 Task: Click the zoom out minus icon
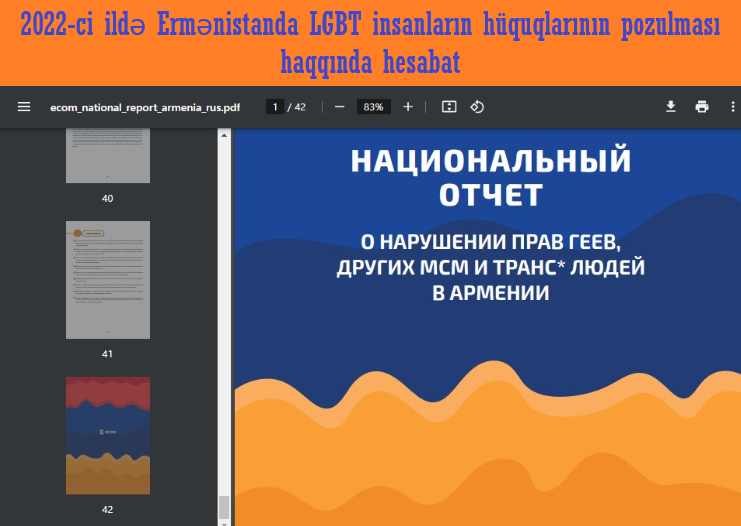340,107
